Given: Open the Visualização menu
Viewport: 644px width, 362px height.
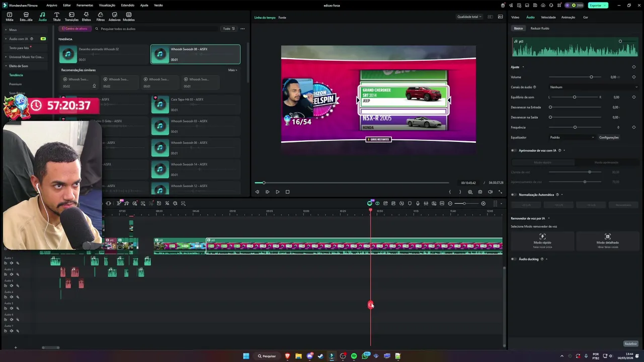Looking at the screenshot, I should 107,5.
